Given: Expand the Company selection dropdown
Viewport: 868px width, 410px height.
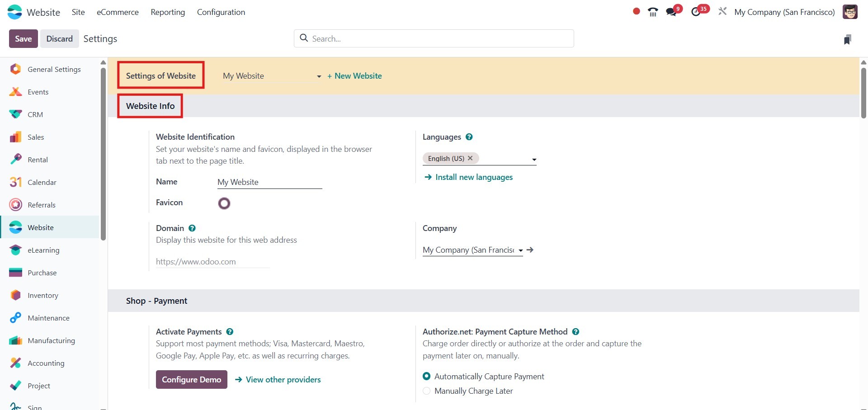Looking at the screenshot, I should (520, 250).
